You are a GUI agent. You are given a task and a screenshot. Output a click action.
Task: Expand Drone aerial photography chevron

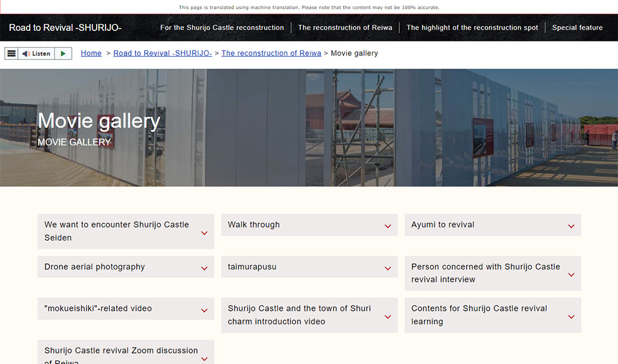pyautogui.click(x=204, y=268)
